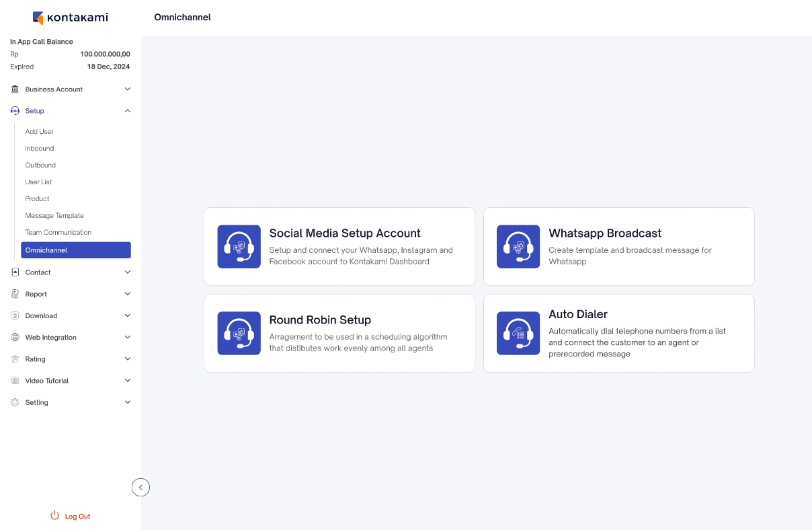Click the Round Robin Setup icon

(x=239, y=333)
